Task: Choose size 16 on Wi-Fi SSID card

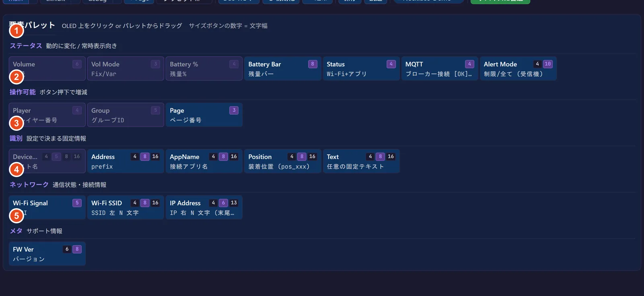Action: 155,203
